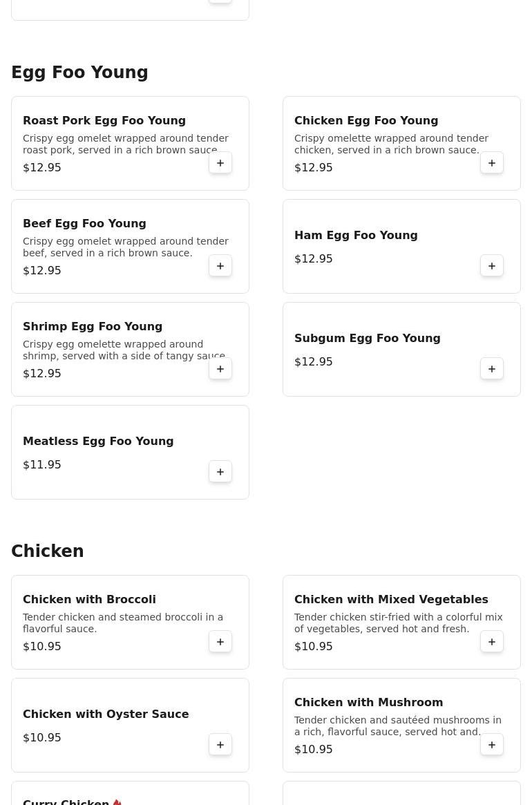Click plus for Chicken with Mixed Vegetables
The image size is (532, 805).
pyautogui.click(x=492, y=642)
